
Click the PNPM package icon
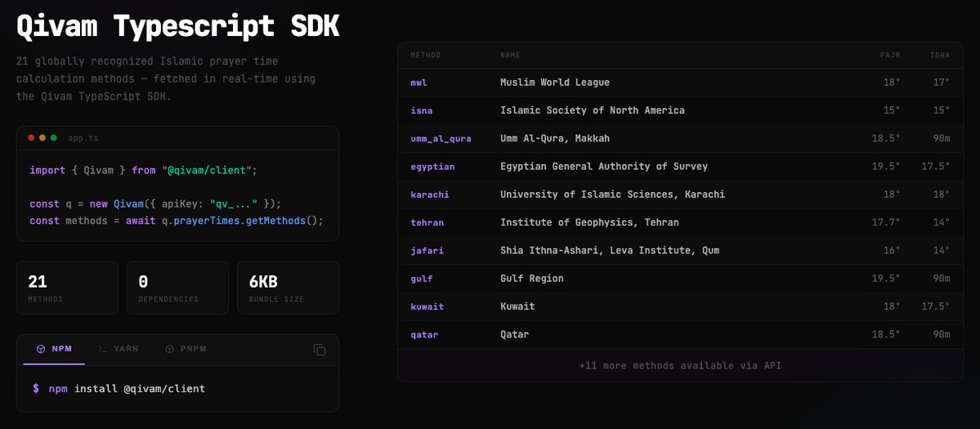tap(169, 349)
